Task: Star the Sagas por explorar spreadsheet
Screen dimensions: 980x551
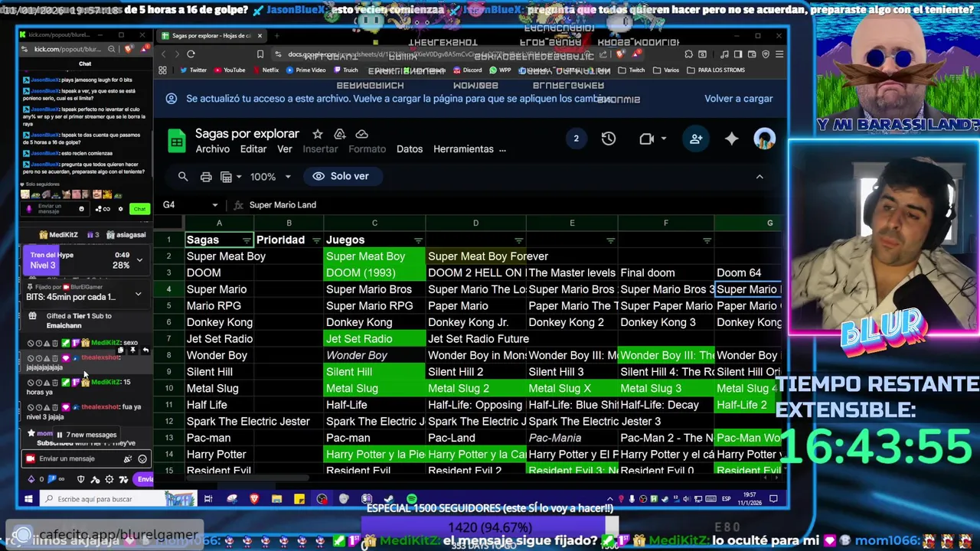Action: [x=318, y=134]
